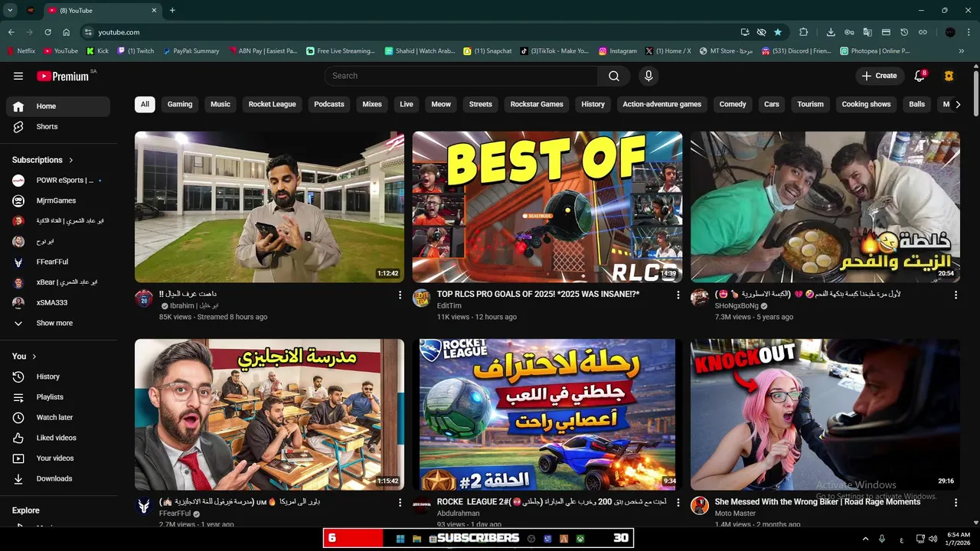Open the notifications bell
The width and height of the screenshot is (980, 551).
(x=920, y=76)
